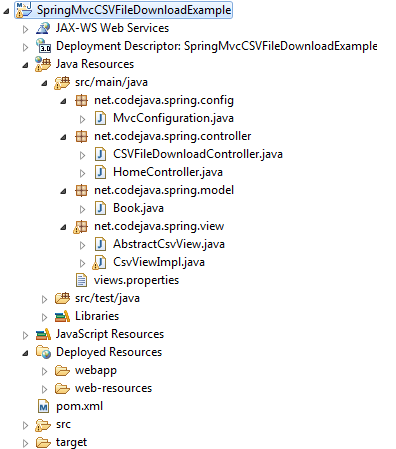Click the net.codejava.spring.config package icon
This screenshot has height=449, width=396.
tap(81, 100)
